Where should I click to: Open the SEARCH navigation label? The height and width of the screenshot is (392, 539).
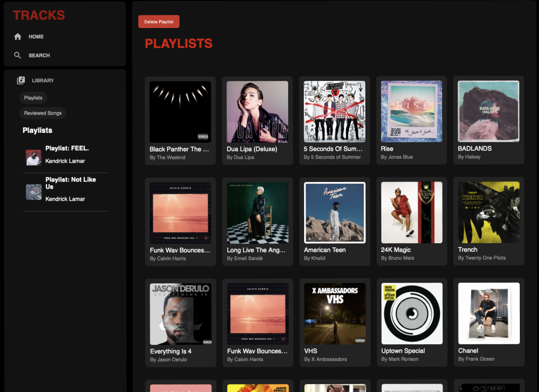coord(39,55)
